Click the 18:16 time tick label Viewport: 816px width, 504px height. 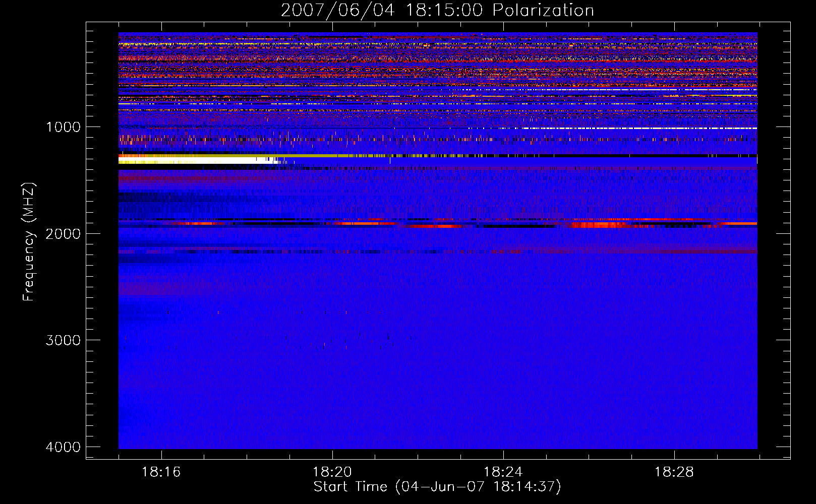161,472
